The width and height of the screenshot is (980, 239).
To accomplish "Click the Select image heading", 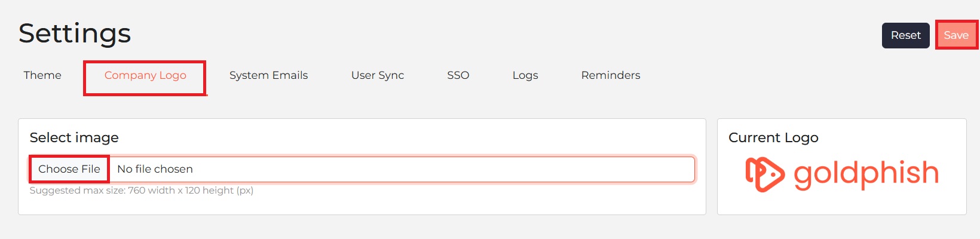I will 74,138.
